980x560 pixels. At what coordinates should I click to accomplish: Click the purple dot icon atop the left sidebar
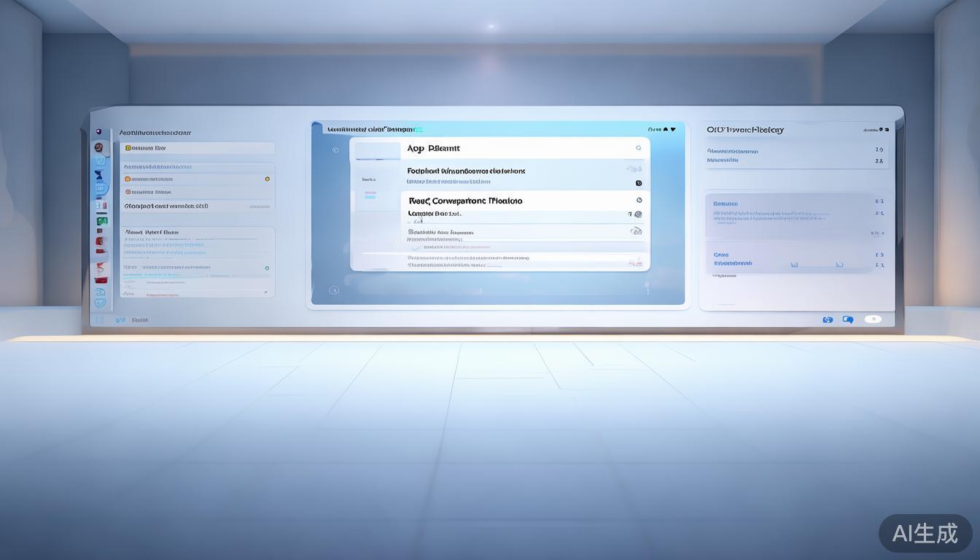point(98,132)
